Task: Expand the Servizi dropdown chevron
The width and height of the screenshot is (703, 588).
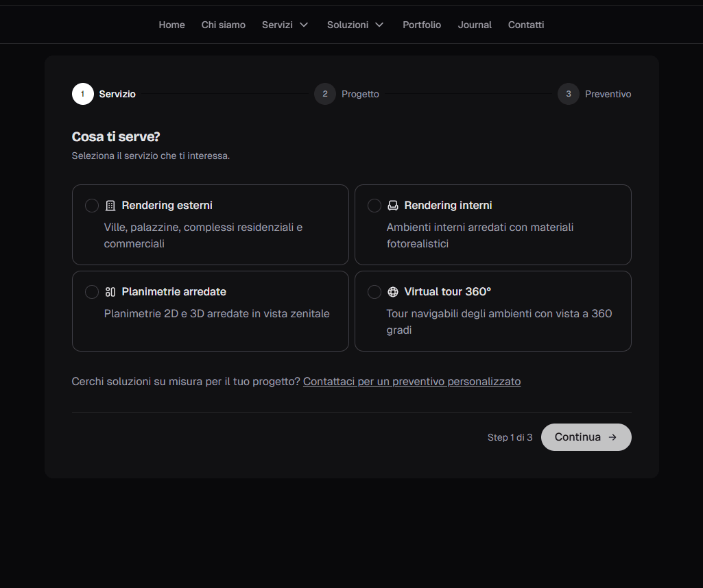Action: [x=304, y=25]
